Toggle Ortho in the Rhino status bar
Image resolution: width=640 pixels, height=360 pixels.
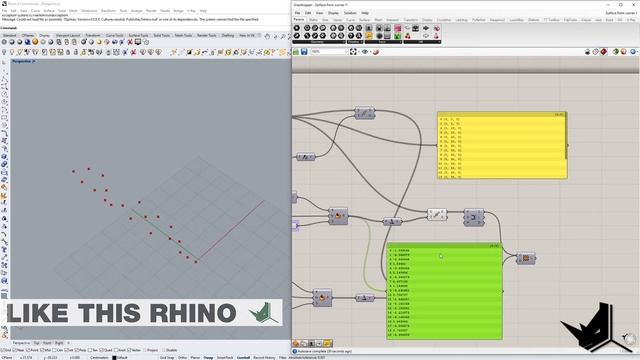182,358
